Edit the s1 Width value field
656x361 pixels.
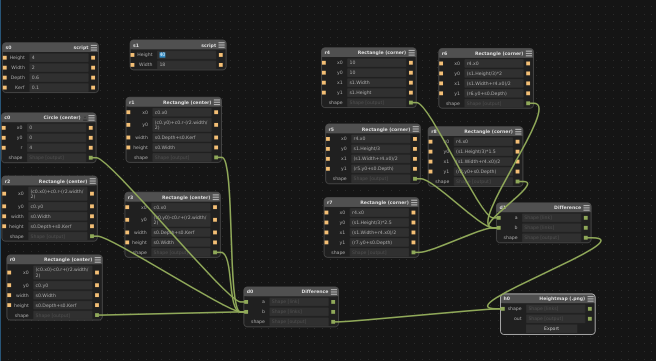tap(187, 65)
